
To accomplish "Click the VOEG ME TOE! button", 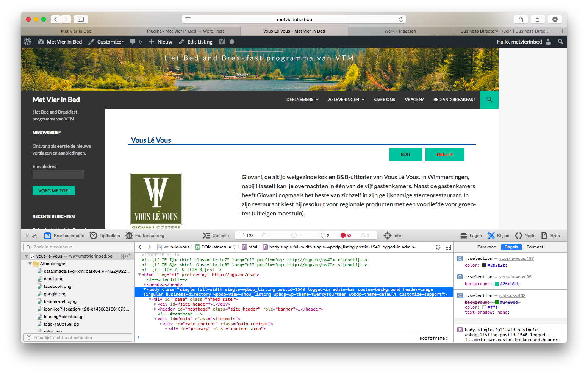I will 54,190.
